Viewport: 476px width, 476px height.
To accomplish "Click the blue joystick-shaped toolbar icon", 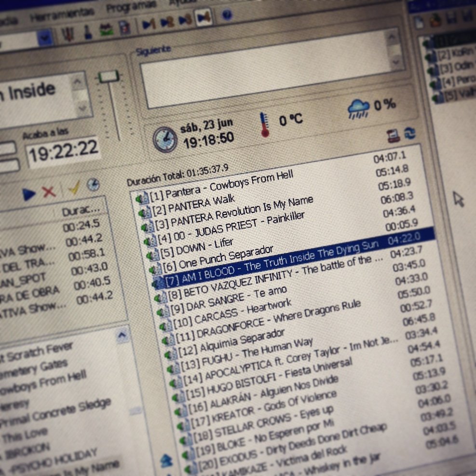I will (88, 32).
